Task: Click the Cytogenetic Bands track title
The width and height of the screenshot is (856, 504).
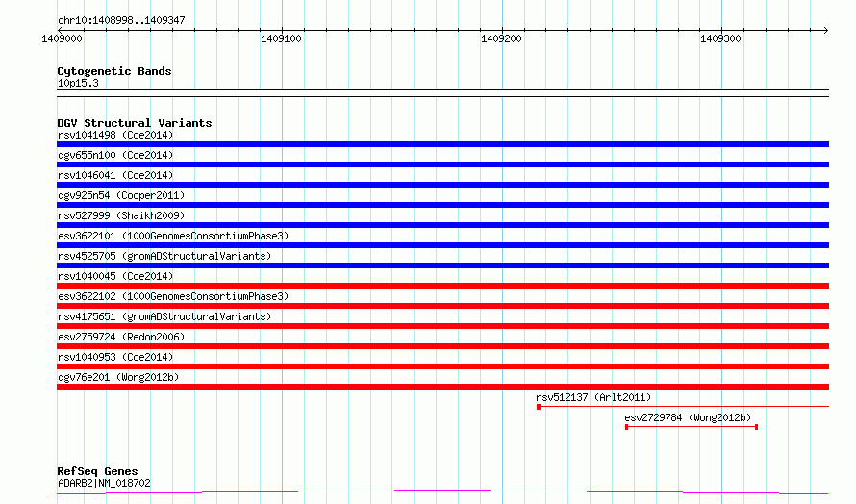Action: (114, 71)
